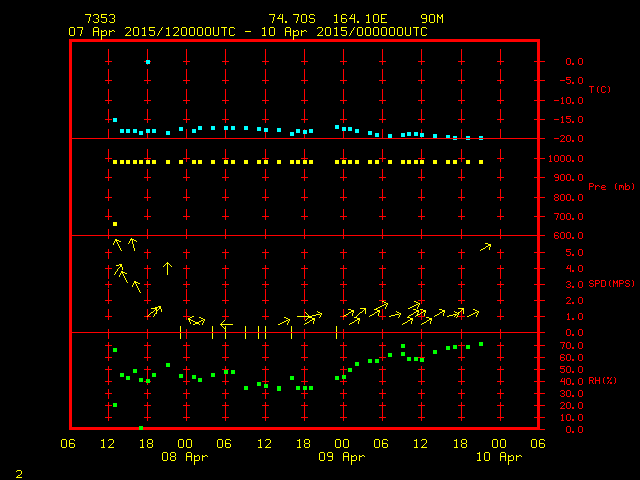Jump to the 09 Apr date marker
The width and height of the screenshot is (640, 480).
click(343, 456)
